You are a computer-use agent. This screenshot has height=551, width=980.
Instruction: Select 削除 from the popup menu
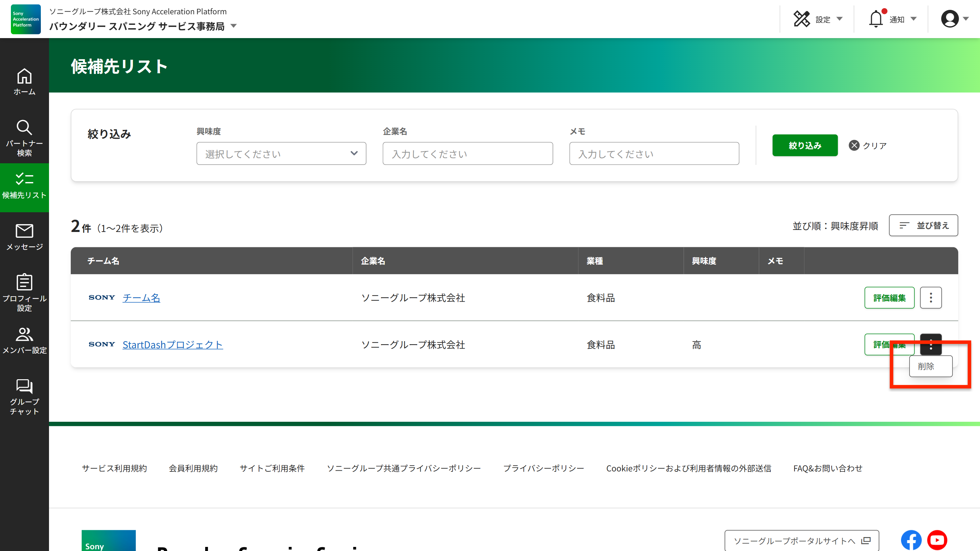(930, 366)
